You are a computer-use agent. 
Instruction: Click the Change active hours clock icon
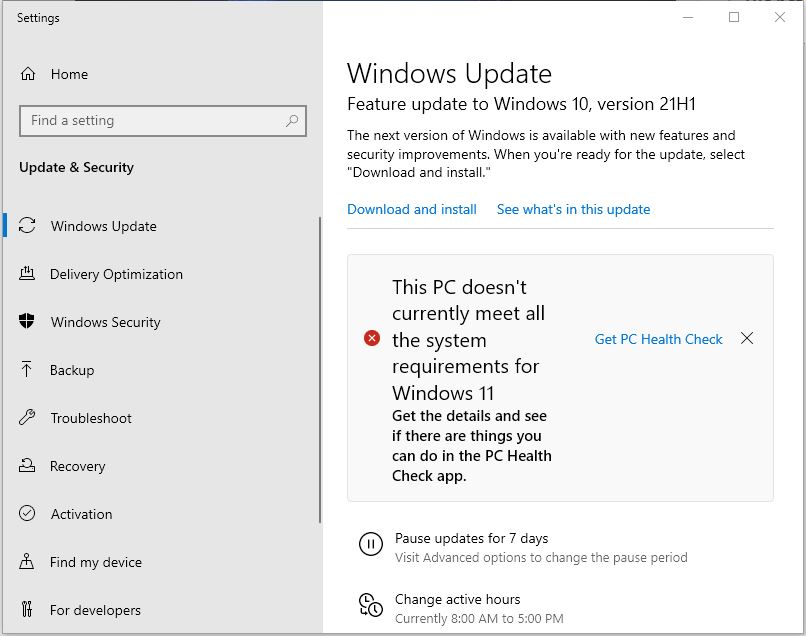pyautogui.click(x=371, y=605)
